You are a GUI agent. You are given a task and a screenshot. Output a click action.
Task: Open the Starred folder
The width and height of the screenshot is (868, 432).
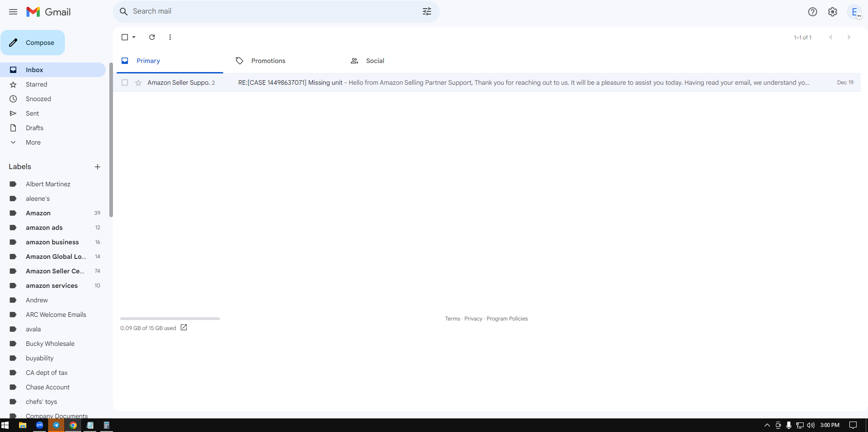pos(53,84)
